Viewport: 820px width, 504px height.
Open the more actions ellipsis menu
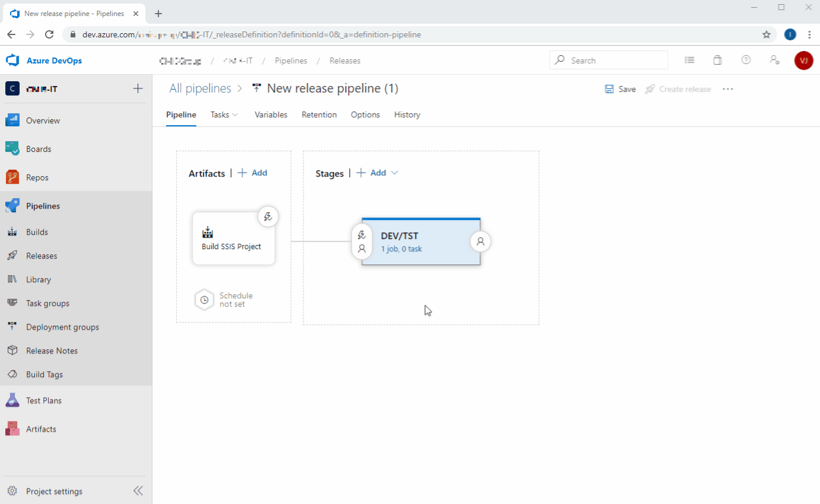coord(728,89)
